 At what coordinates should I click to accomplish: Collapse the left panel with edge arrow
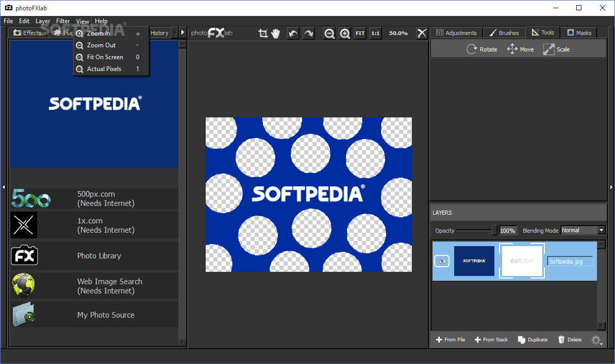pyautogui.click(x=4, y=187)
